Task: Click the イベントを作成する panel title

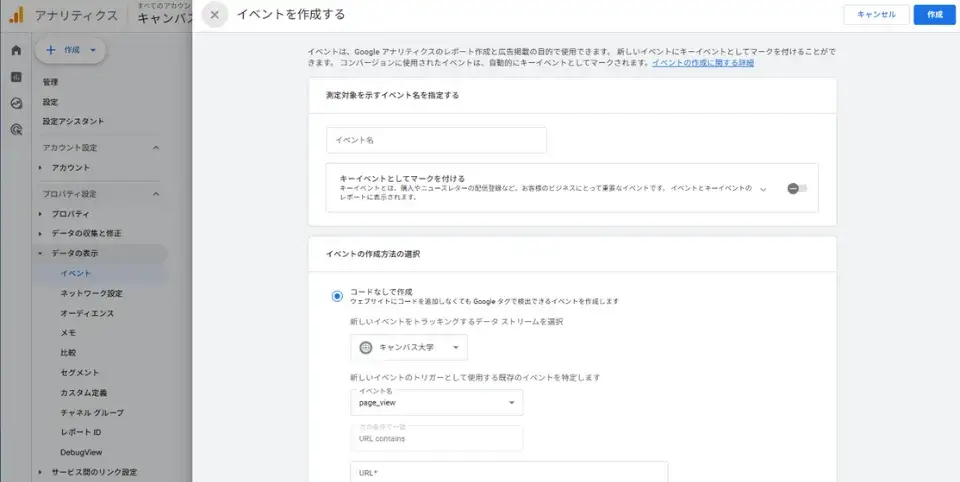Action: click(x=291, y=14)
